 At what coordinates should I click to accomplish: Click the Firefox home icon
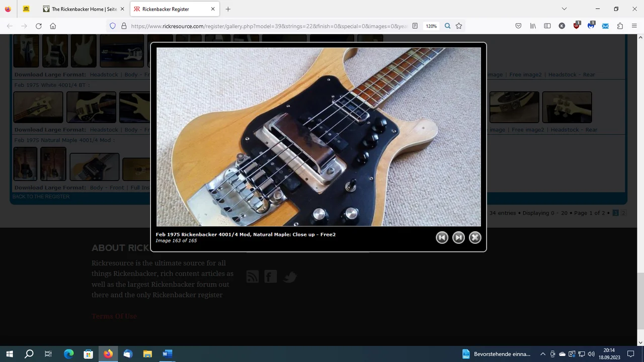[x=53, y=26]
